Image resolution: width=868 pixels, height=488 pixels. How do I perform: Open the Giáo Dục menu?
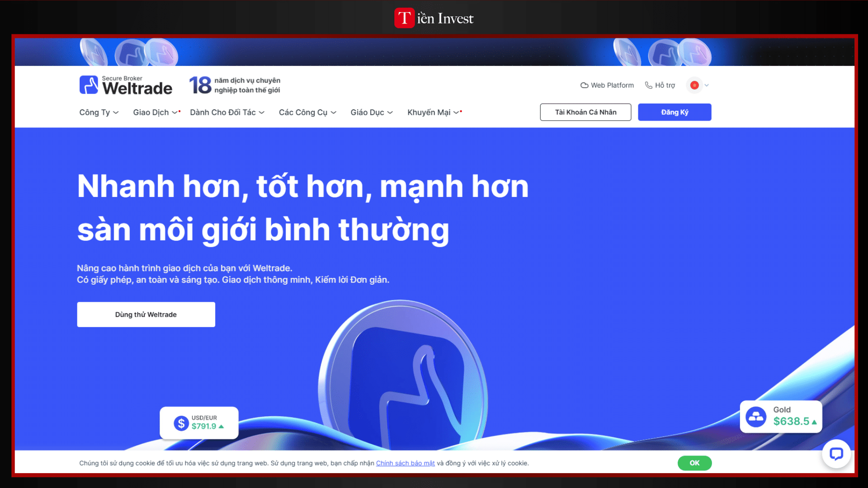click(371, 113)
